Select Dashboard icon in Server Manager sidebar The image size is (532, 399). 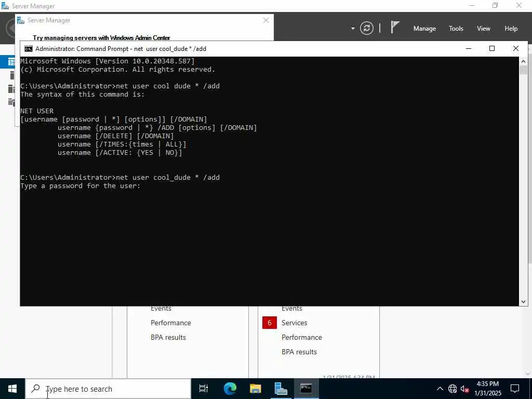[11, 62]
